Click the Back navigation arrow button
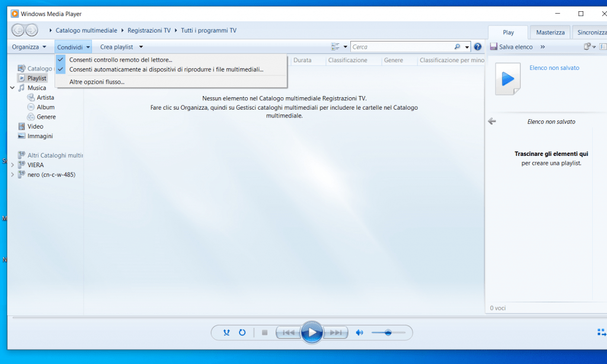 pos(18,30)
